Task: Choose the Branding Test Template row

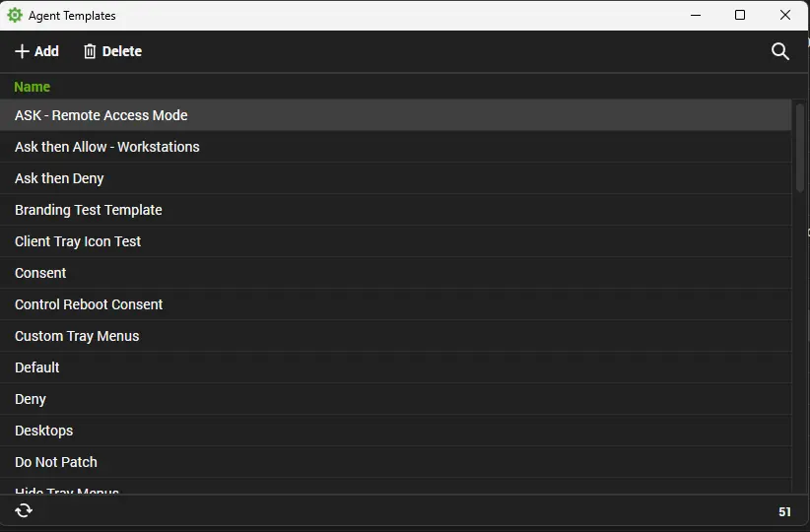Action: click(x=395, y=210)
